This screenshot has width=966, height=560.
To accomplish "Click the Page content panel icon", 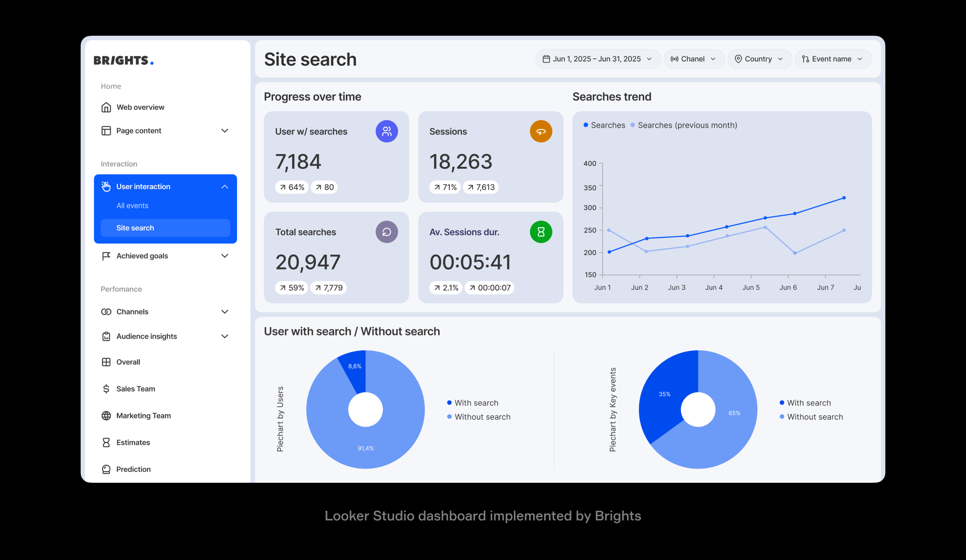I will [x=106, y=131].
